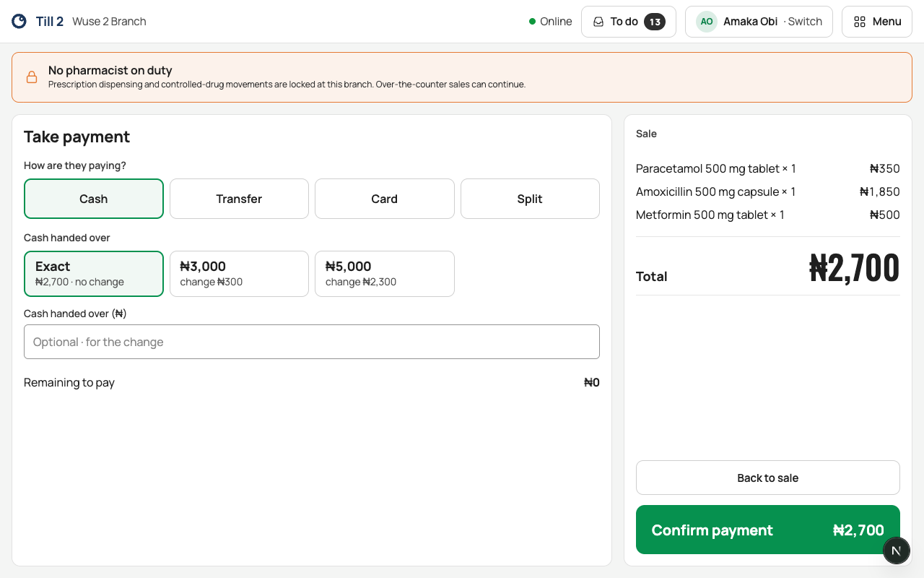Click the cash handed over amount field
Screen dimensions: 924x578
pyautogui.click(x=312, y=342)
